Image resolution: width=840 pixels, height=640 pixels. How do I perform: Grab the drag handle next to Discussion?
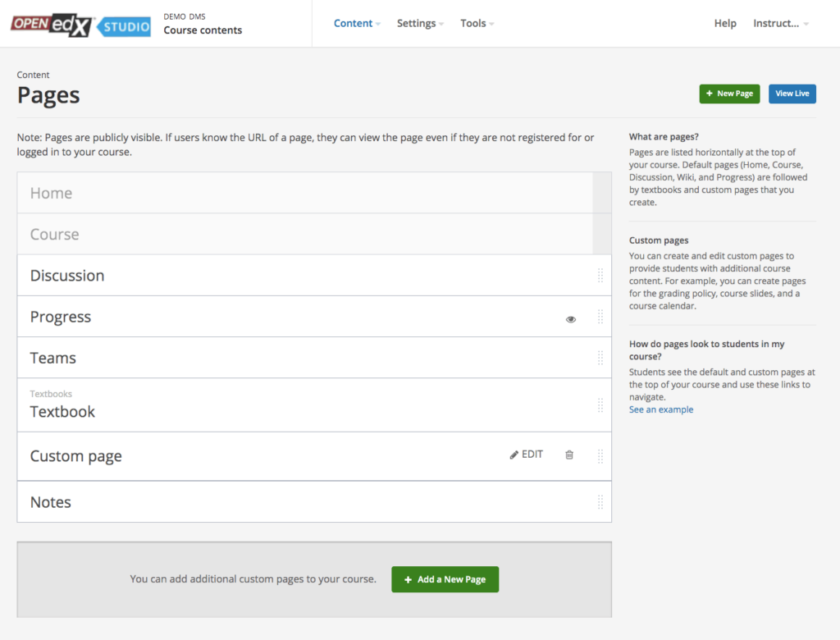(x=600, y=276)
